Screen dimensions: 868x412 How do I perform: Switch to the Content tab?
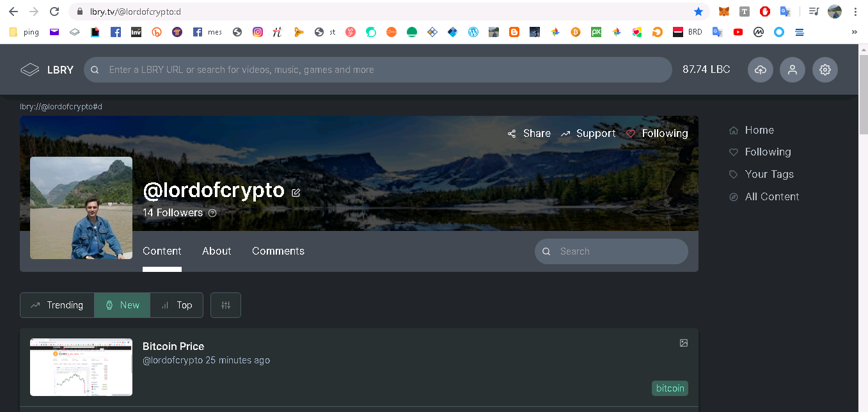tap(162, 251)
